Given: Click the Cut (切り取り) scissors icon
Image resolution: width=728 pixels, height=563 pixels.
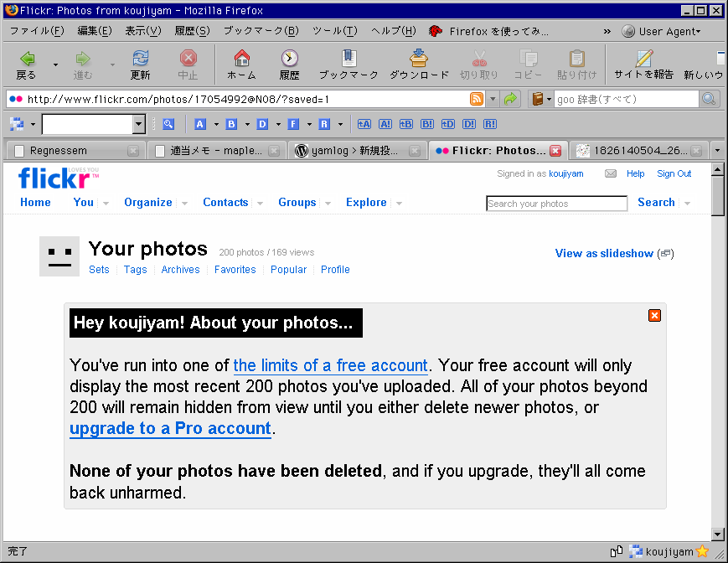Looking at the screenshot, I should [x=479, y=59].
